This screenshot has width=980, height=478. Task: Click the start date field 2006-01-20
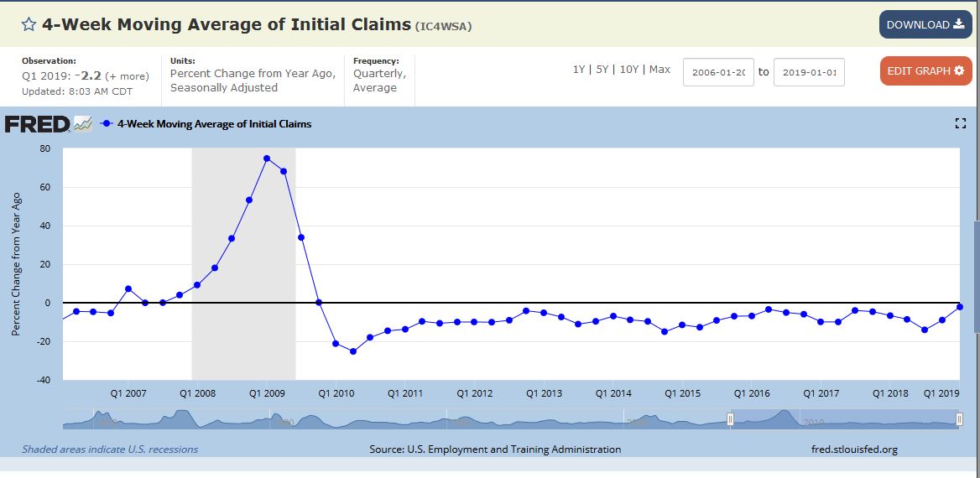[x=718, y=72]
